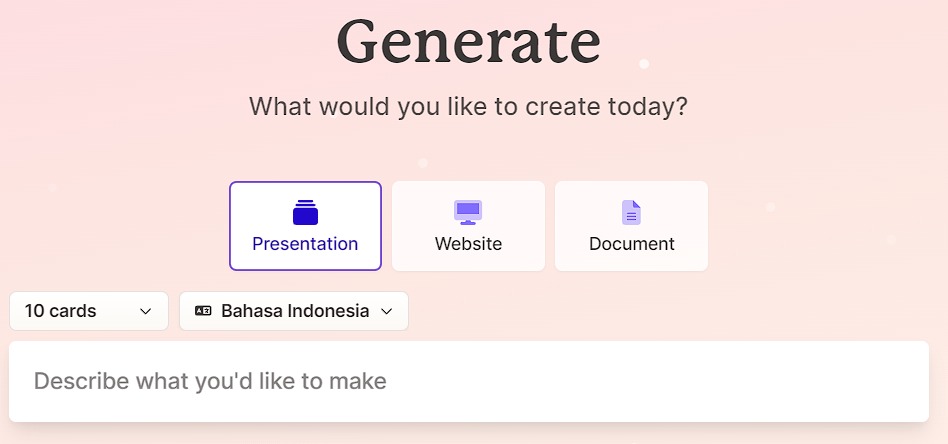Screen dimensions: 948x444
Task: Expand the Bahasa Indonesia language dropdown
Action: (x=294, y=311)
